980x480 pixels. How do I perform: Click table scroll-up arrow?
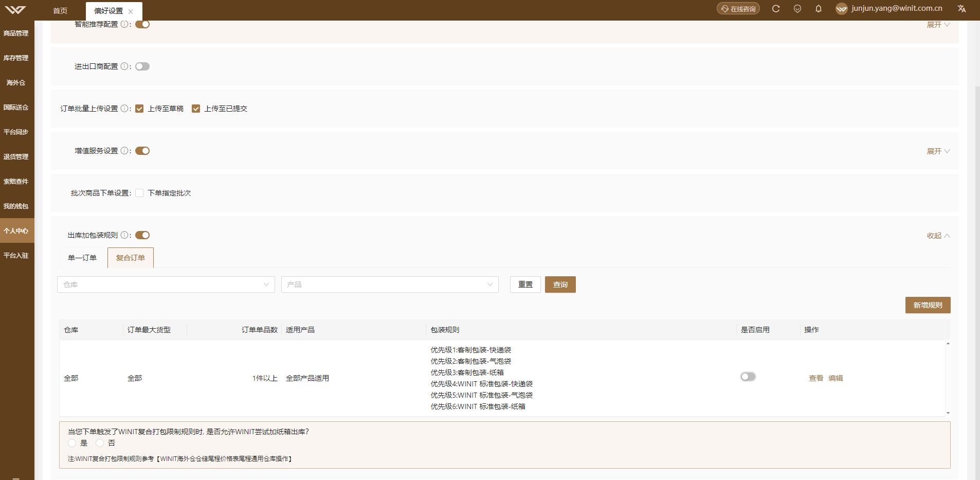click(948, 344)
